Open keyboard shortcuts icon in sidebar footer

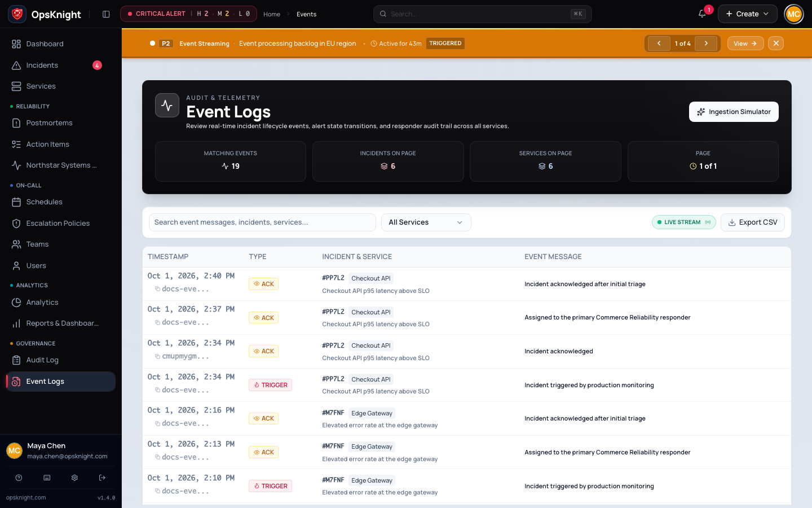pyautogui.click(x=47, y=478)
